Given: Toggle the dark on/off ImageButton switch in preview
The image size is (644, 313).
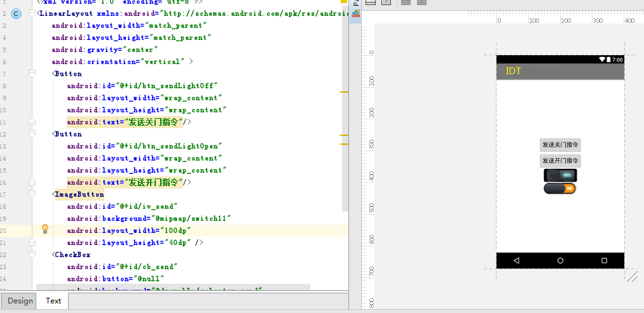Looking at the screenshot, I should (560, 175).
